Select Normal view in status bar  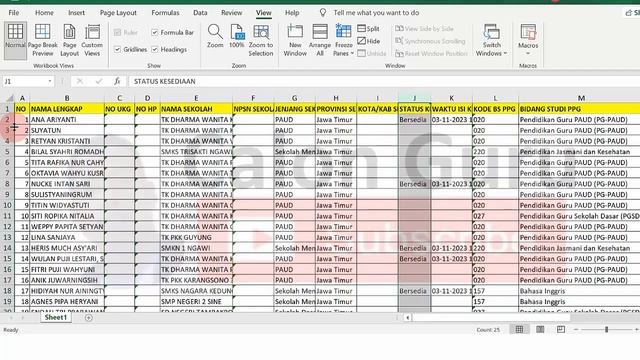[519, 329]
